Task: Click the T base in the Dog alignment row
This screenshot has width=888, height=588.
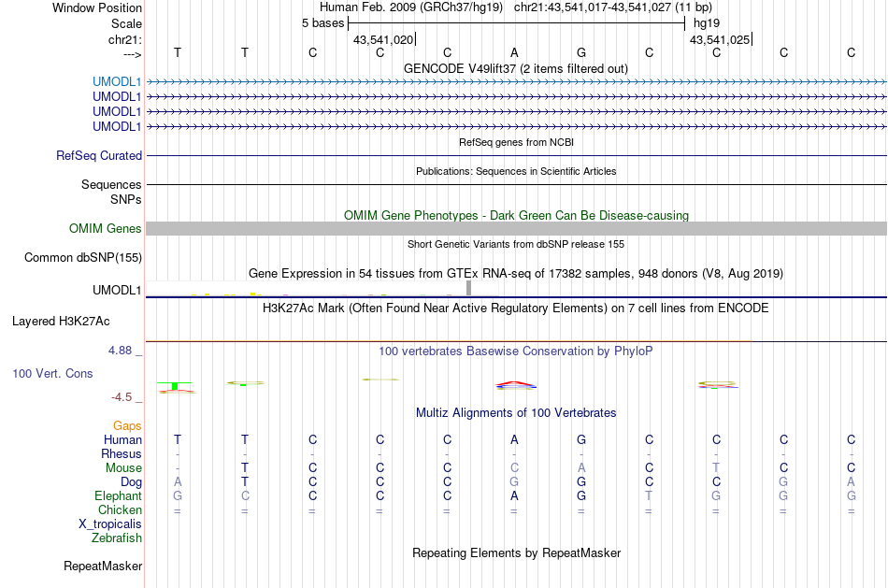Action: click(245, 482)
